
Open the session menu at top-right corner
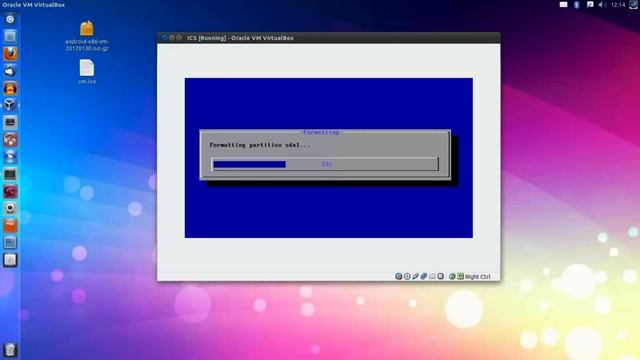coord(634,4)
